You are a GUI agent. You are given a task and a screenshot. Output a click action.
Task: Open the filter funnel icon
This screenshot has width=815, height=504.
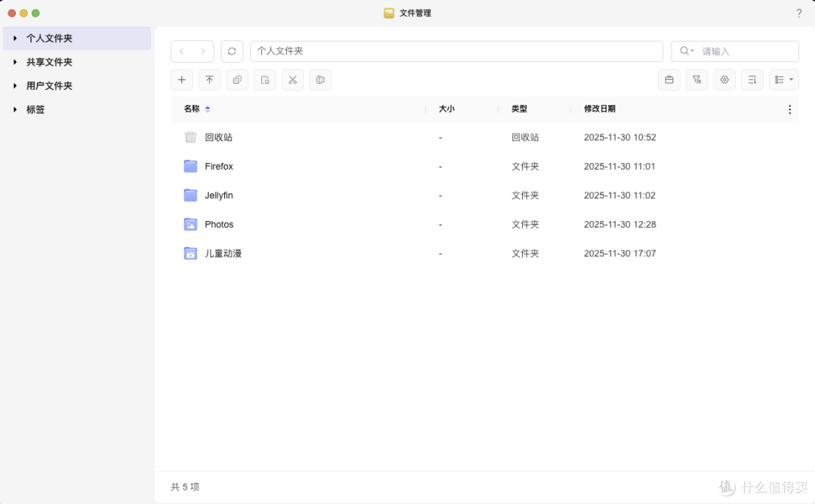697,80
